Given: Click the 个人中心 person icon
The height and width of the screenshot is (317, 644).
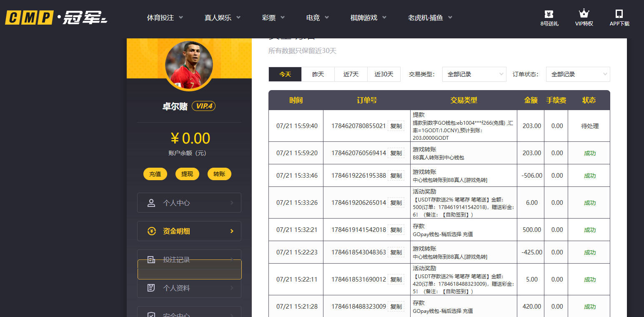Looking at the screenshot, I should click(x=151, y=203).
